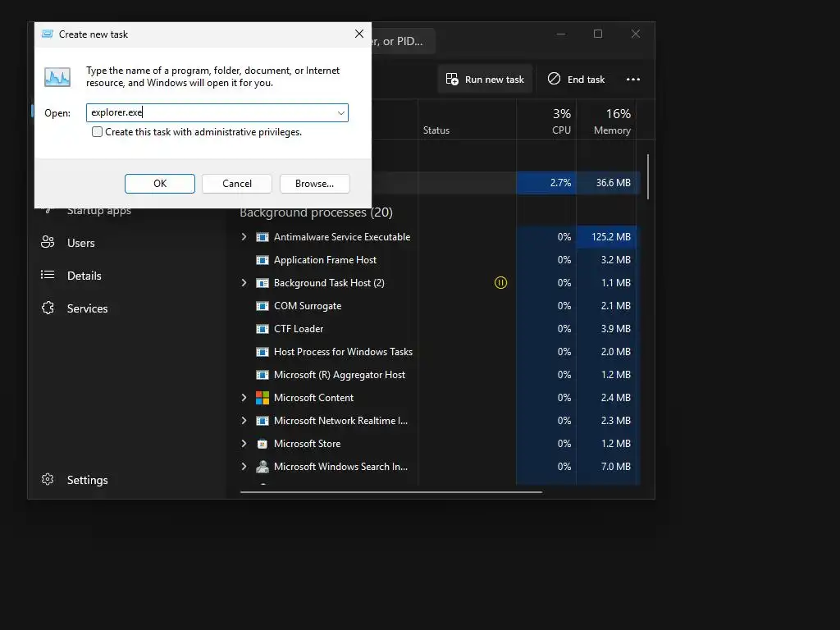Click the COM Surrogate icon
This screenshot has width=840, height=630.
(262, 306)
